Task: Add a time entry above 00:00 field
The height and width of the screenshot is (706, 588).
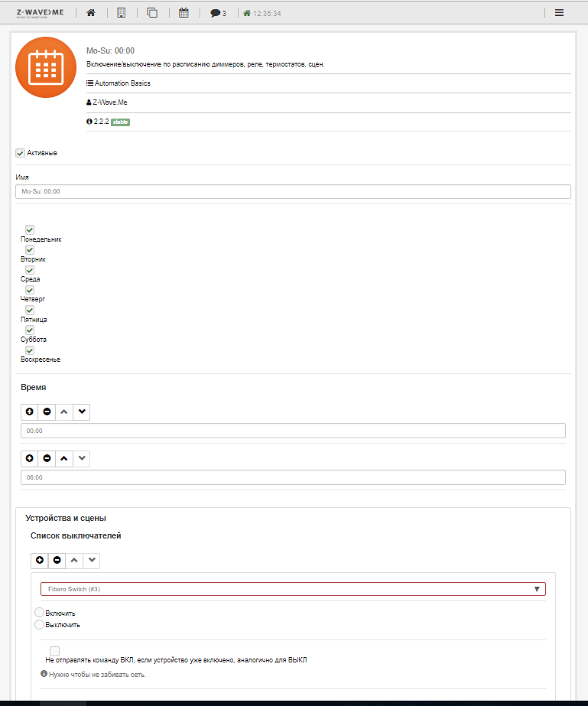Action: pos(30,412)
